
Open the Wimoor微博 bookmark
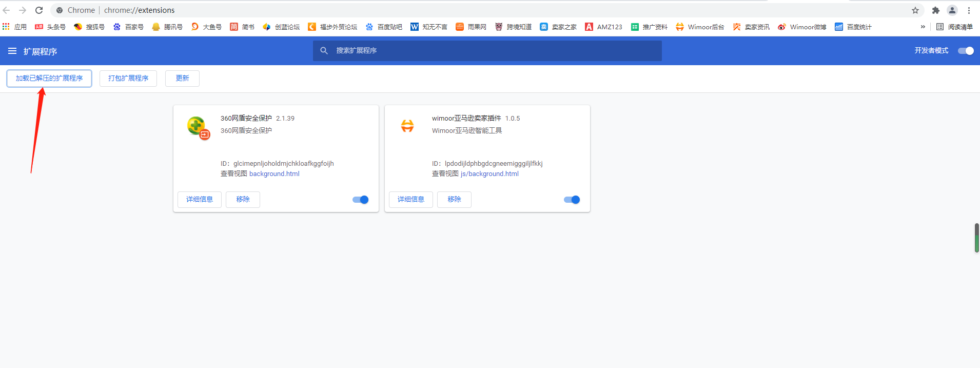pos(802,27)
